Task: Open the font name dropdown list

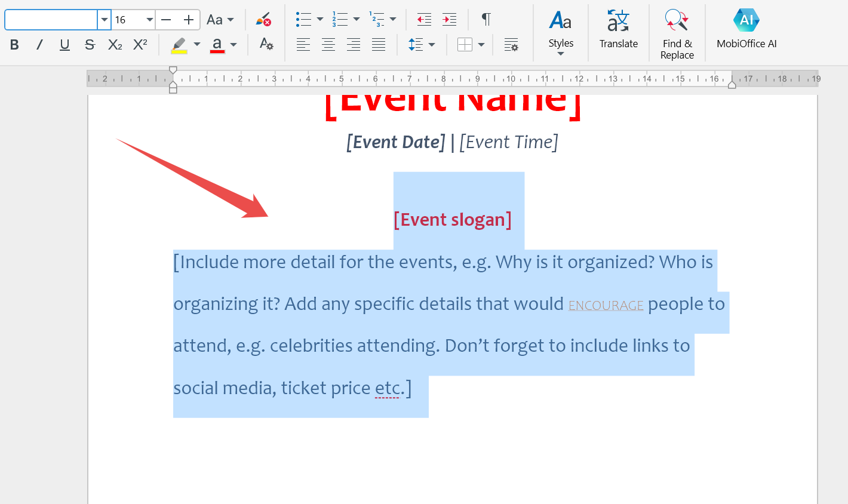Action: (x=105, y=20)
